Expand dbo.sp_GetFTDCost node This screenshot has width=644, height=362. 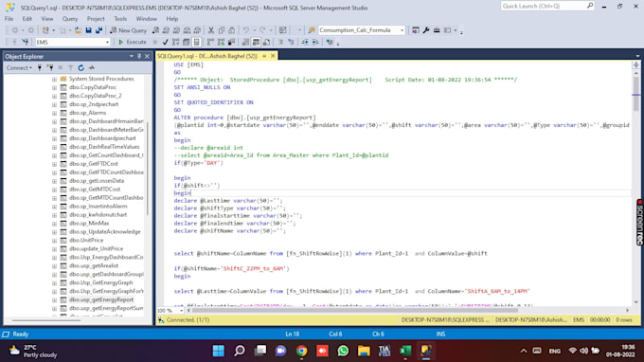pos(54,164)
